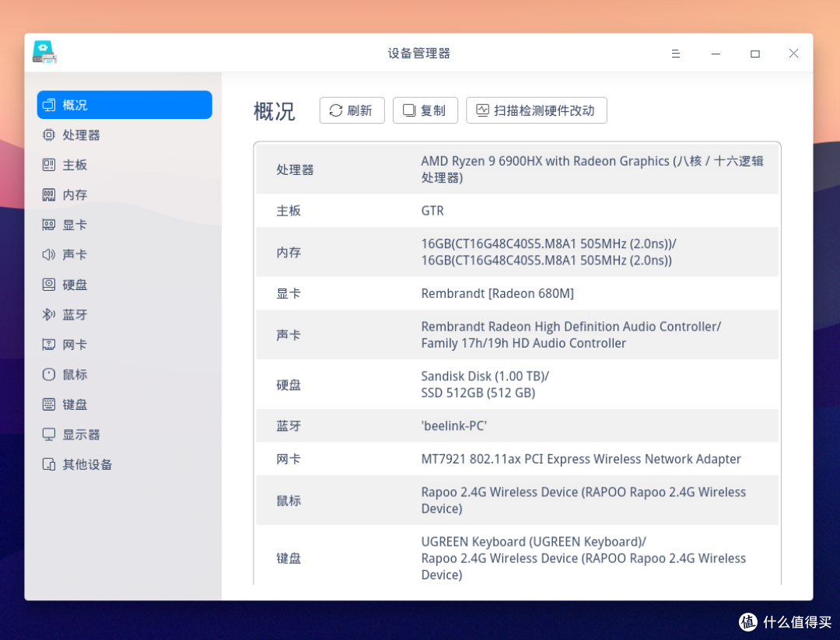Click the 键盘 keyboard icon in sidebar
840x640 pixels.
(x=49, y=404)
